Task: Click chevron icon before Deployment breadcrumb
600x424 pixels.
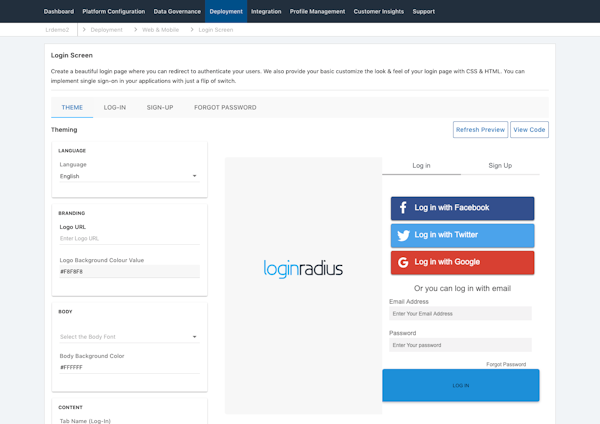Action: 84,29
